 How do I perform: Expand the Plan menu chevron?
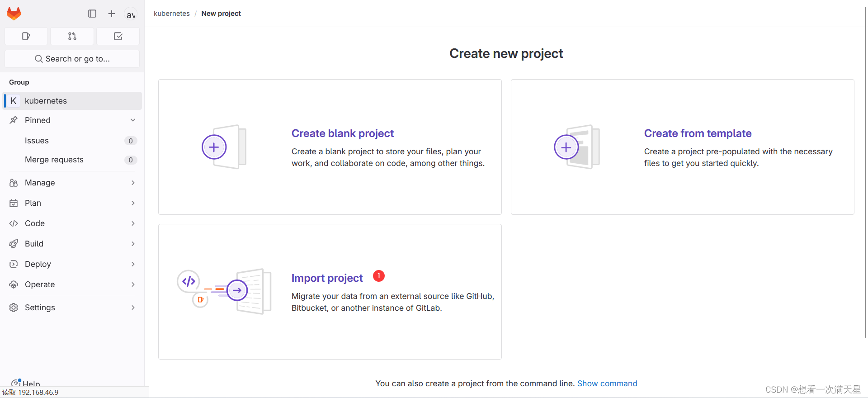[x=133, y=203]
